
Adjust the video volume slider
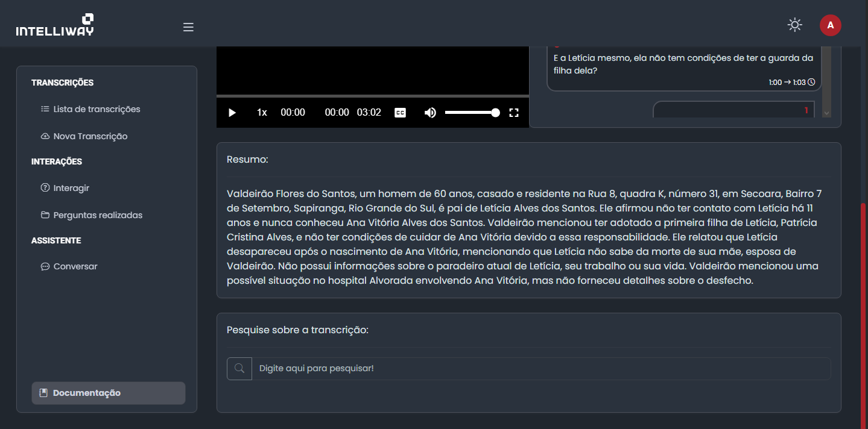(x=470, y=113)
